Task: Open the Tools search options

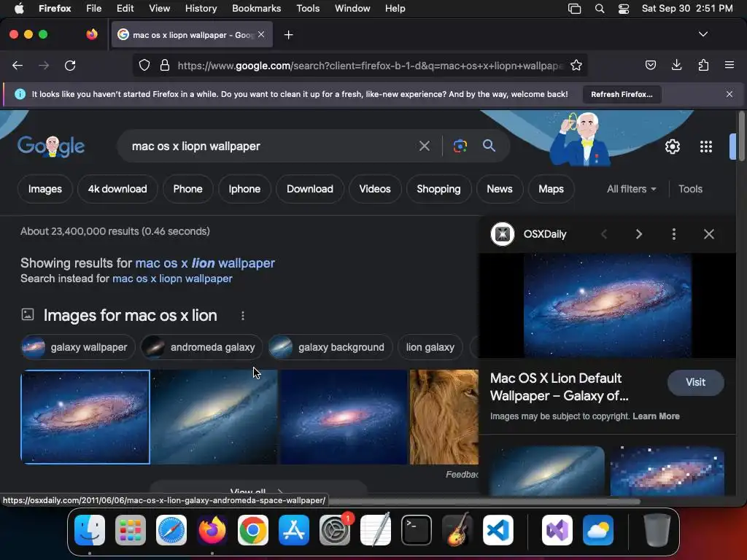Action: 690,189
